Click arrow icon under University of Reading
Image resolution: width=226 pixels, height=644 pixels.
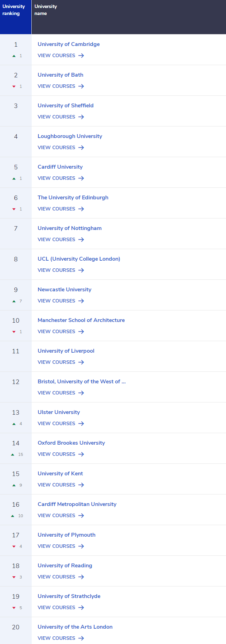[x=81, y=577]
